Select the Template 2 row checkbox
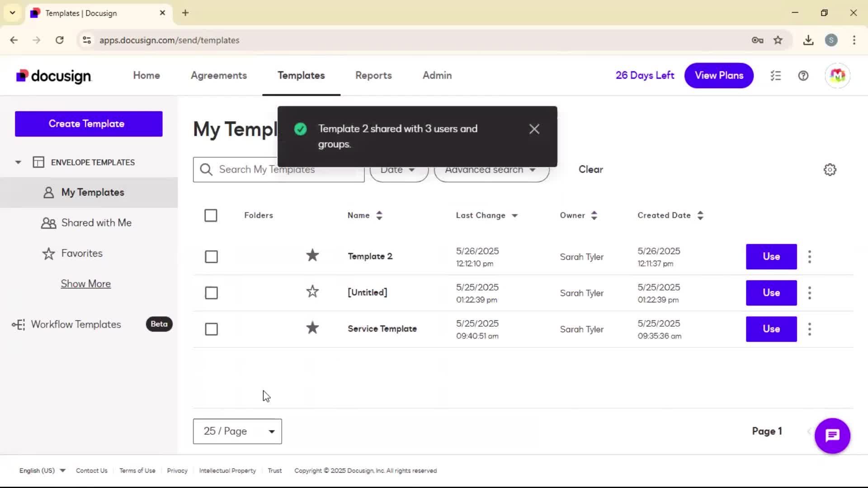 point(211,257)
